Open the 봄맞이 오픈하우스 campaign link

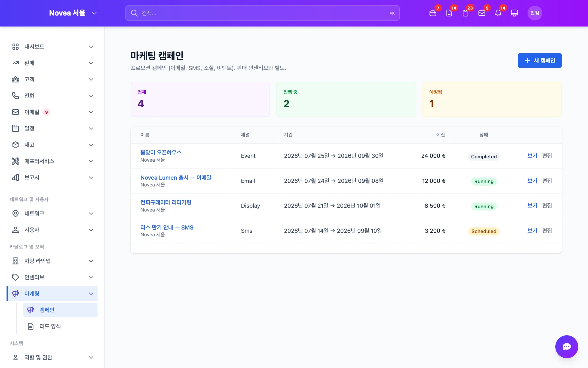point(161,152)
